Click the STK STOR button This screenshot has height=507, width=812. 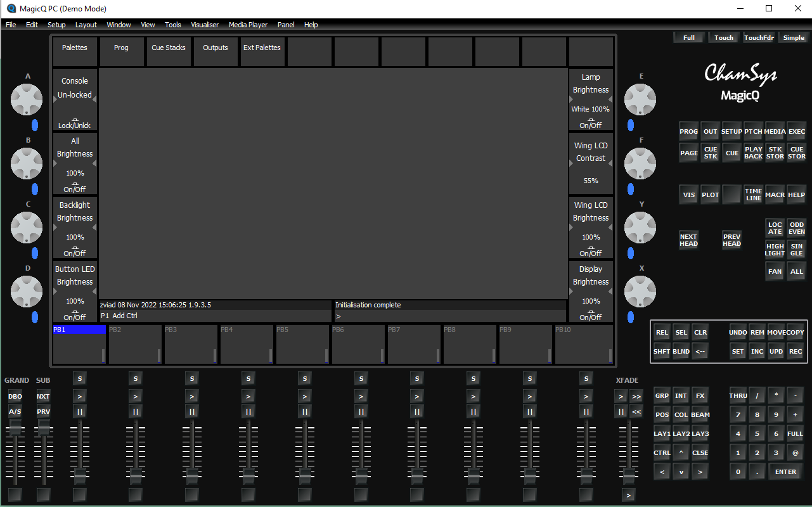click(775, 153)
